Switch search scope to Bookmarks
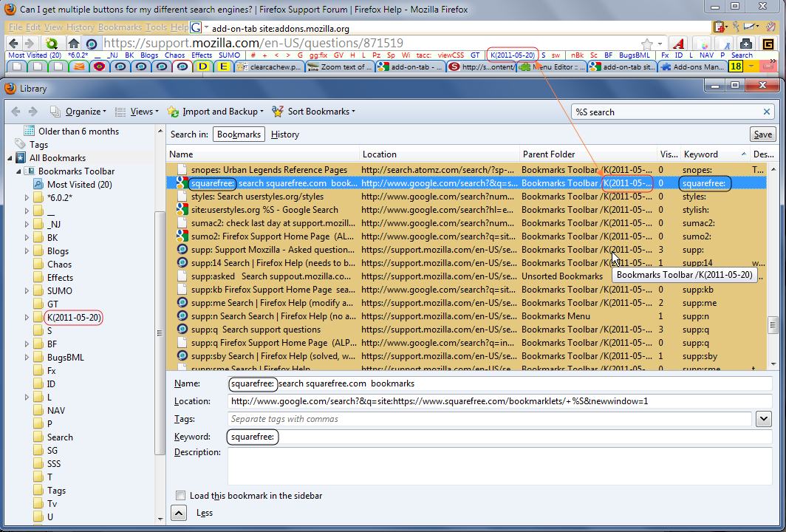This screenshot has width=786, height=532. point(239,134)
